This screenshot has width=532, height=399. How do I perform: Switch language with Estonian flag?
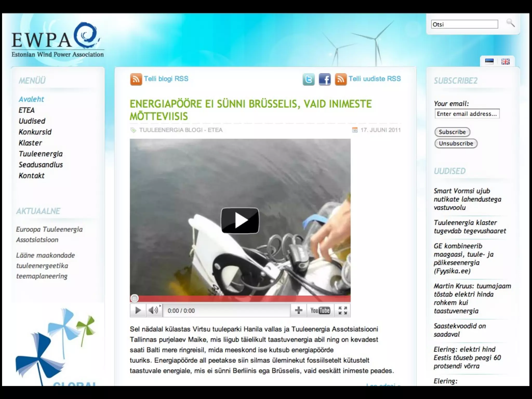pos(489,62)
